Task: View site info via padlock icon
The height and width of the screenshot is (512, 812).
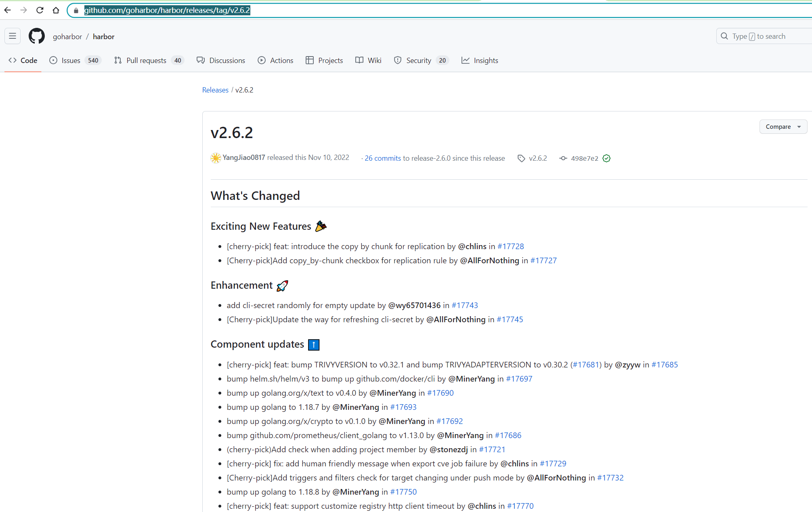Action: coord(76,10)
